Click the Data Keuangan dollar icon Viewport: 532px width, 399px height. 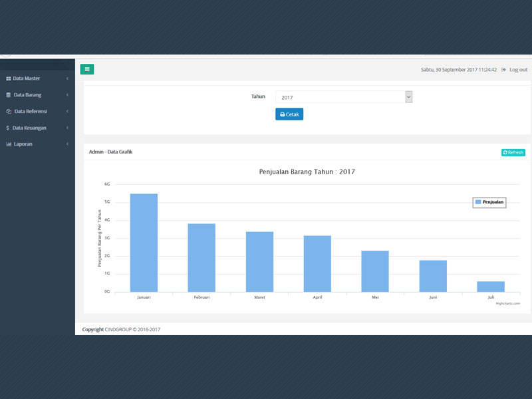(8, 128)
